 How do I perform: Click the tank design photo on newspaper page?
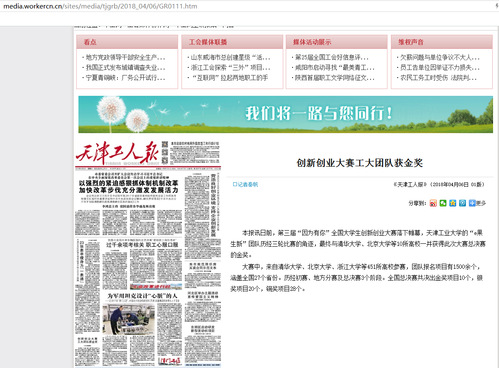[129, 320]
